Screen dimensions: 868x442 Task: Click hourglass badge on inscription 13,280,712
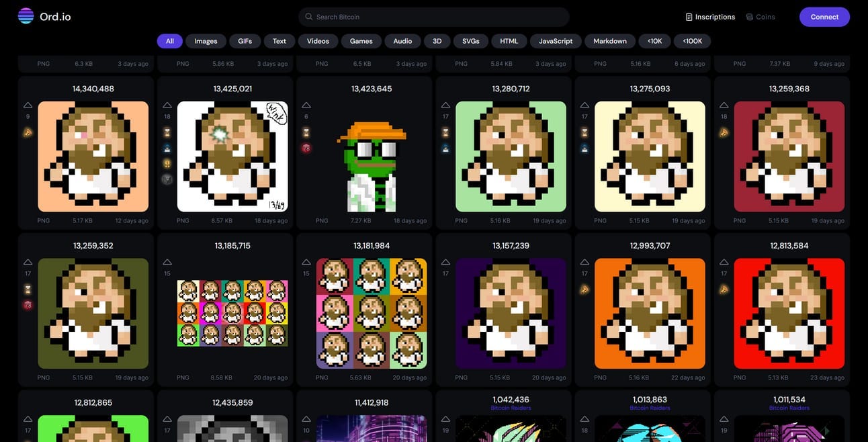pos(445,132)
